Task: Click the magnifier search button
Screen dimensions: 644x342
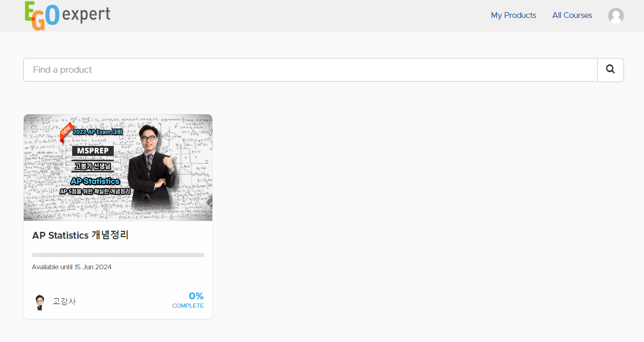Action: 610,70
